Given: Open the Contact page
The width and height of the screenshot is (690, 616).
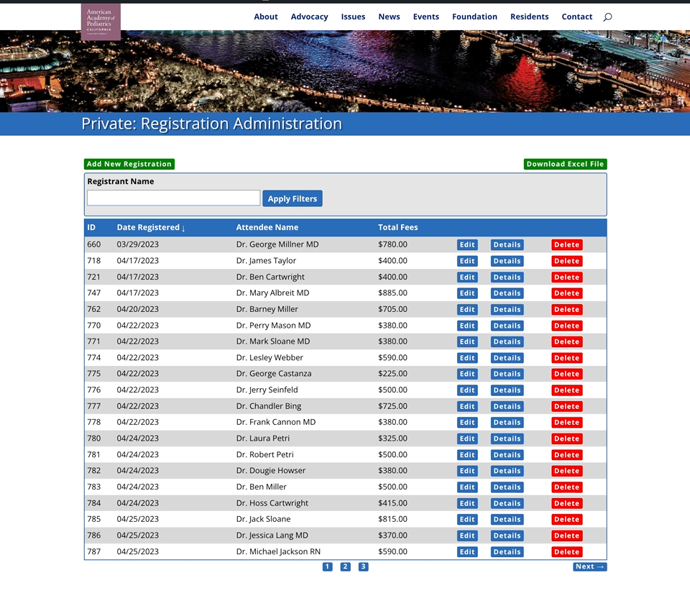Looking at the screenshot, I should pos(577,17).
